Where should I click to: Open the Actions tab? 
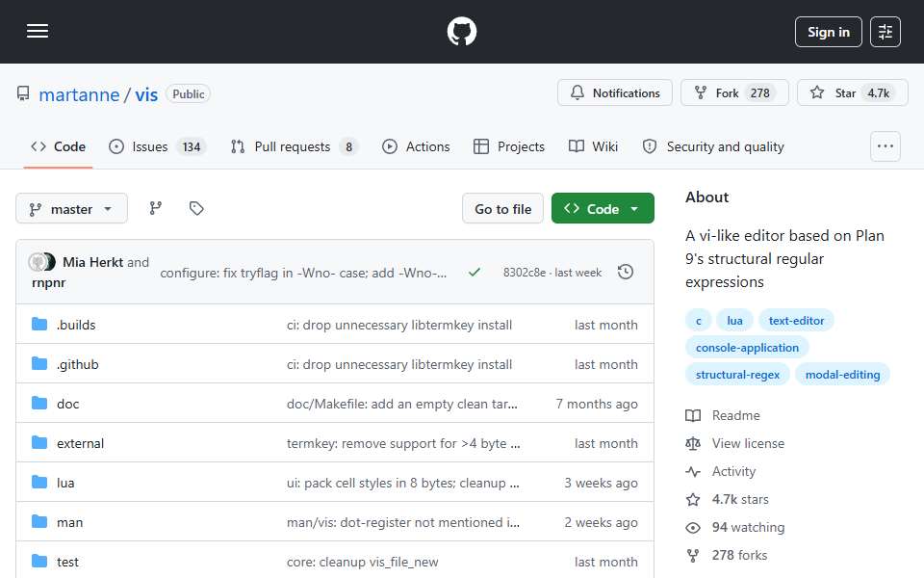point(416,146)
